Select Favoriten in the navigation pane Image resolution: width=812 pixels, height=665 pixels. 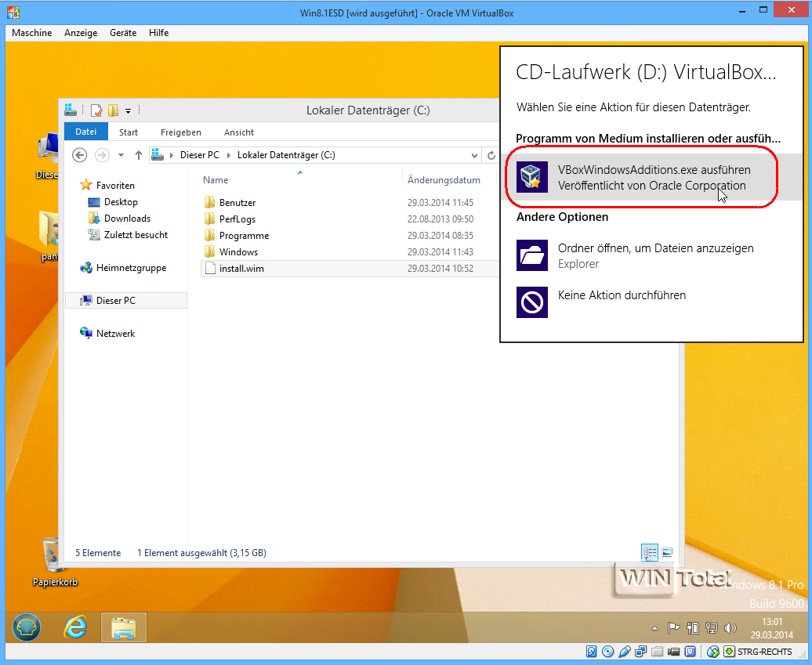(107, 185)
